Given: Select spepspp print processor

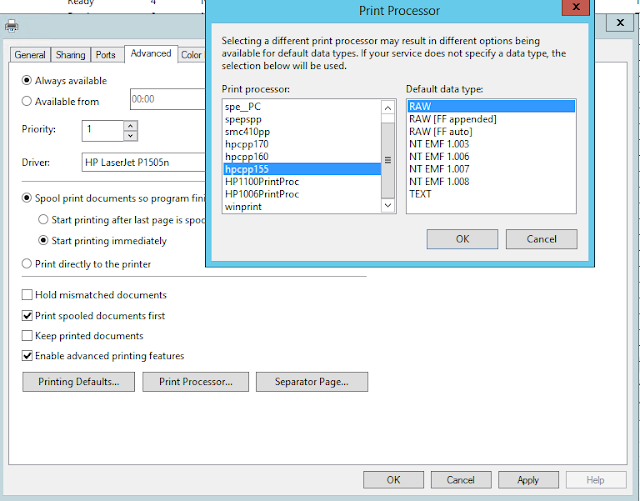Looking at the screenshot, I should click(x=302, y=120).
